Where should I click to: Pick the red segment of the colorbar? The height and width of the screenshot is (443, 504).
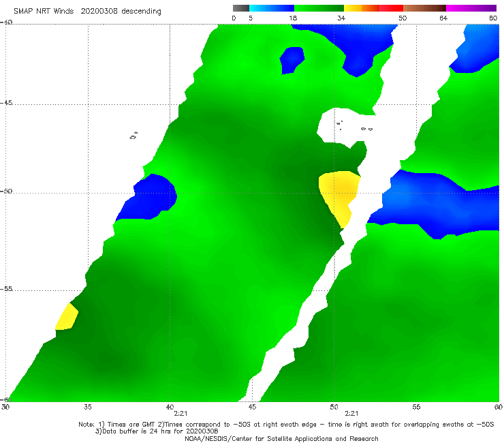pos(391,8)
